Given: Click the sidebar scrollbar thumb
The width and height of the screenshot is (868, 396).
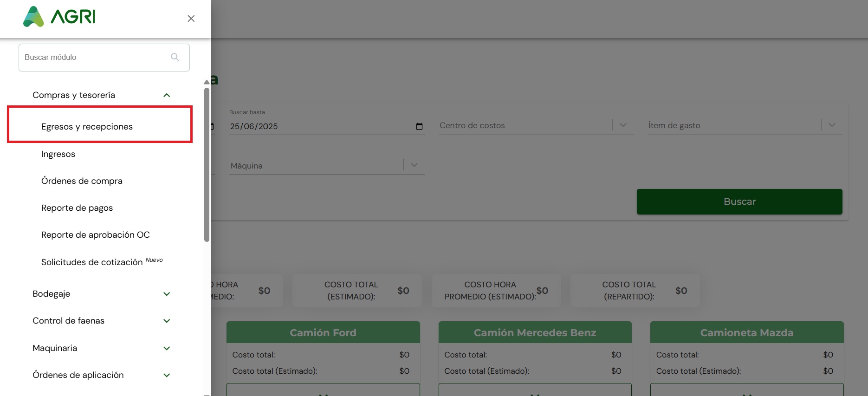Looking at the screenshot, I should (x=207, y=165).
